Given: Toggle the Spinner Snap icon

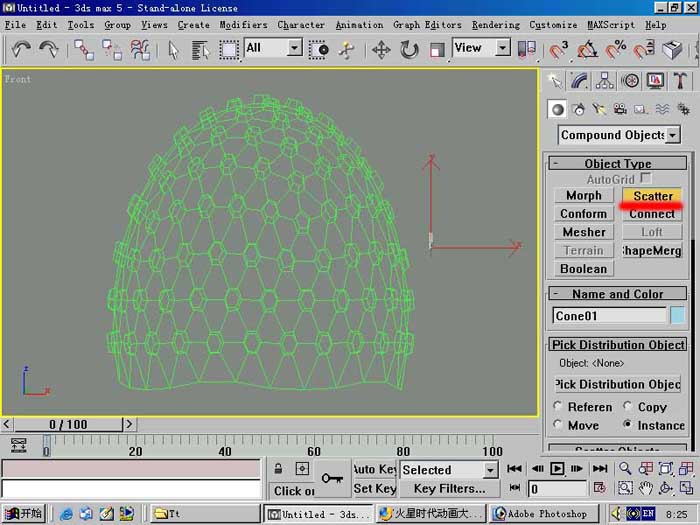Looking at the screenshot, I should coord(643,50).
